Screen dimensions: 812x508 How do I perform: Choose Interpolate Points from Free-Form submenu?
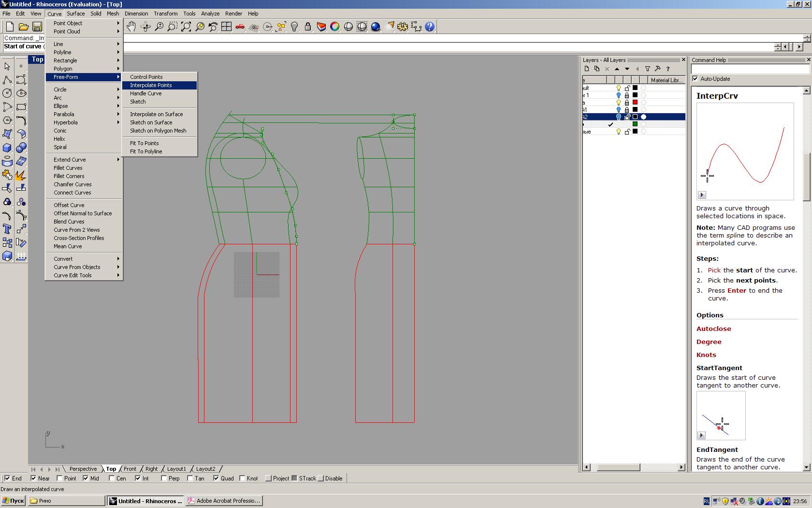click(x=151, y=85)
